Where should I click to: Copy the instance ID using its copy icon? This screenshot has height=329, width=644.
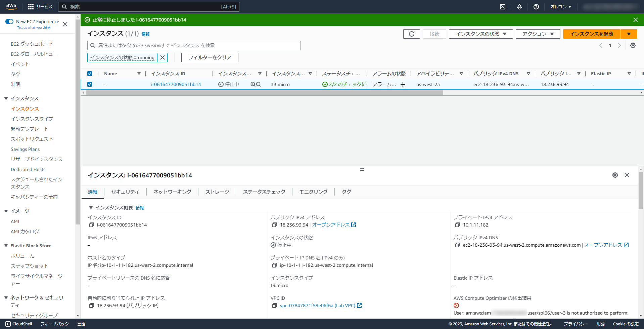tap(91, 225)
